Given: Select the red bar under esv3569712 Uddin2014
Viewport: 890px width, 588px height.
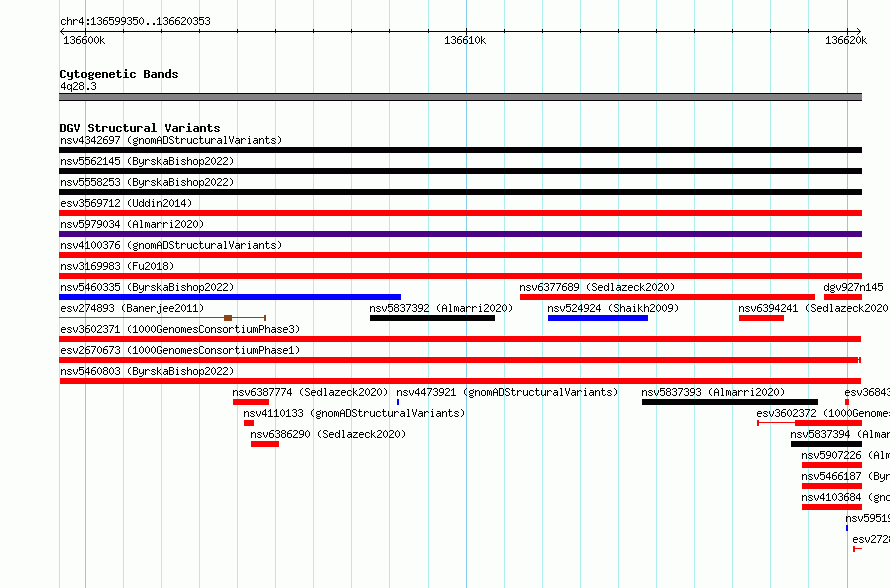Looking at the screenshot, I should pos(460,213).
